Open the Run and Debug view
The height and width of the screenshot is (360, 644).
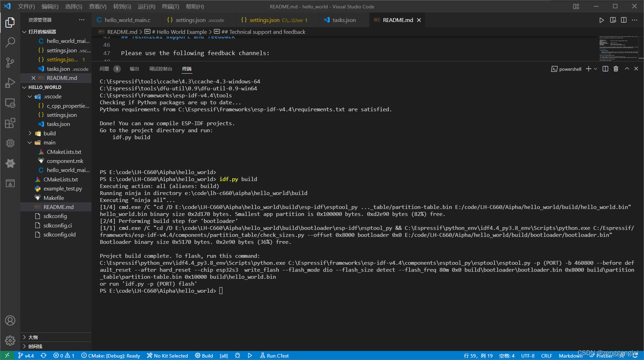(x=10, y=83)
